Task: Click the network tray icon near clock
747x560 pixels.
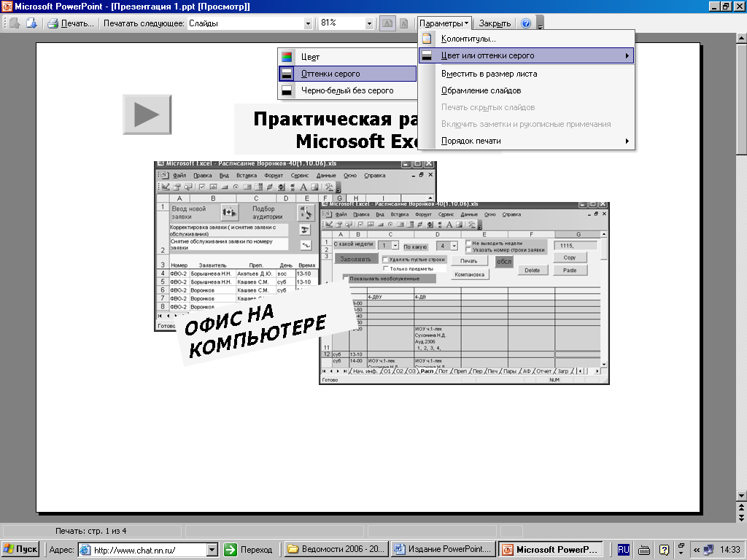Action: coord(708,550)
